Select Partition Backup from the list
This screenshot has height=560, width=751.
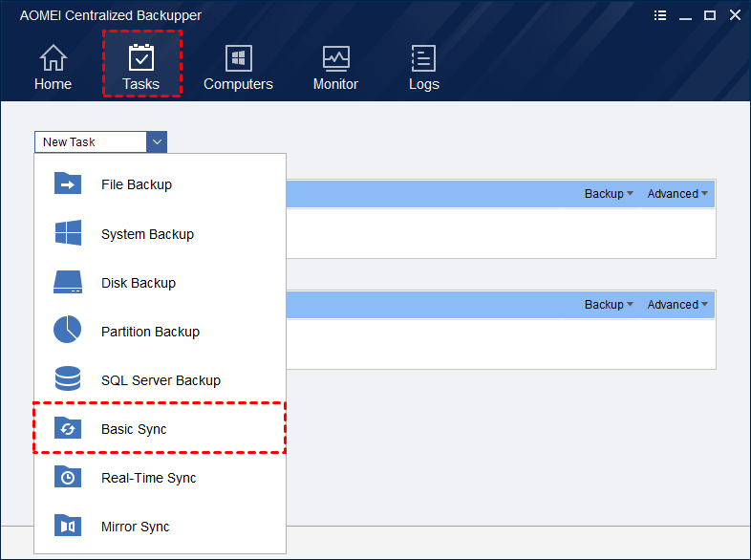pyautogui.click(x=160, y=332)
